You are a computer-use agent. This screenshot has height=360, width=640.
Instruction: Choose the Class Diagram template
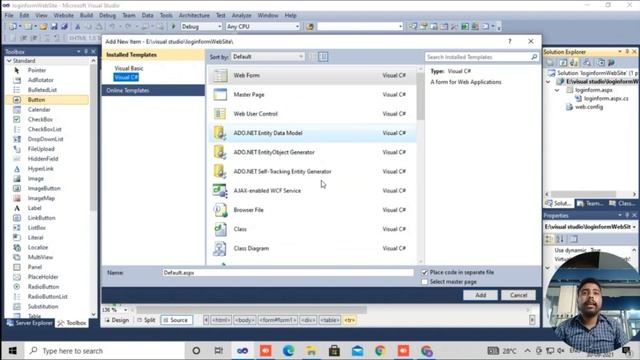312,248
